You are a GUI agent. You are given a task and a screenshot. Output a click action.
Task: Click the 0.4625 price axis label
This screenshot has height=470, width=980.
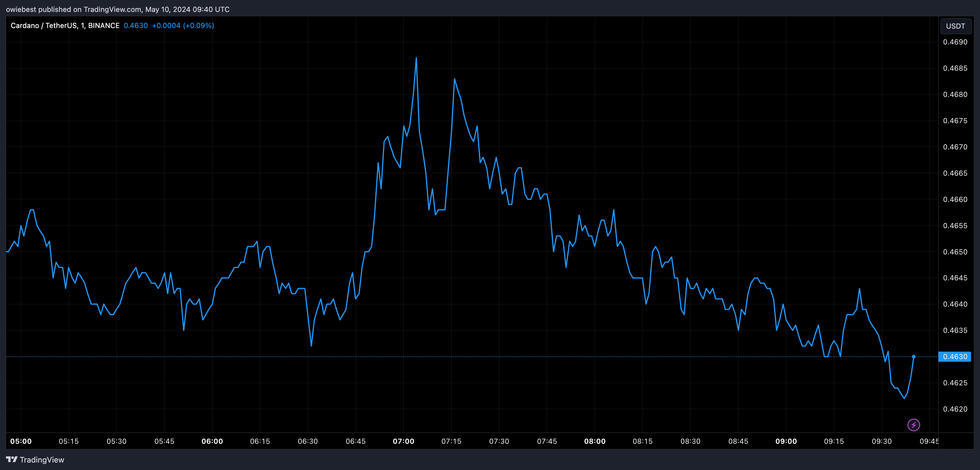(955, 383)
